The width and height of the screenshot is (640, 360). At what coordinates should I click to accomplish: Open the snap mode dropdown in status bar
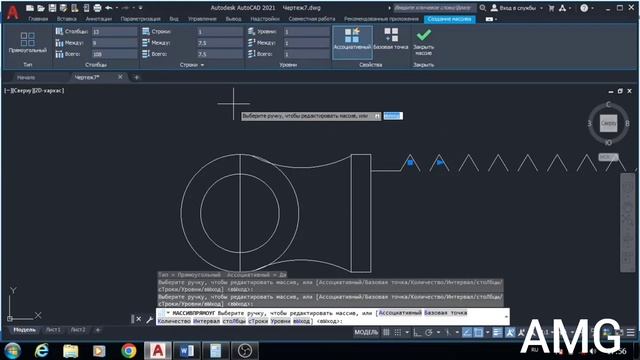407,333
